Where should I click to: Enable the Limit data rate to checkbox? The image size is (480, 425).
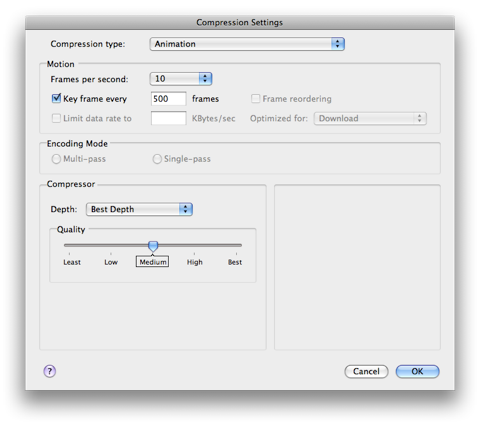point(56,118)
